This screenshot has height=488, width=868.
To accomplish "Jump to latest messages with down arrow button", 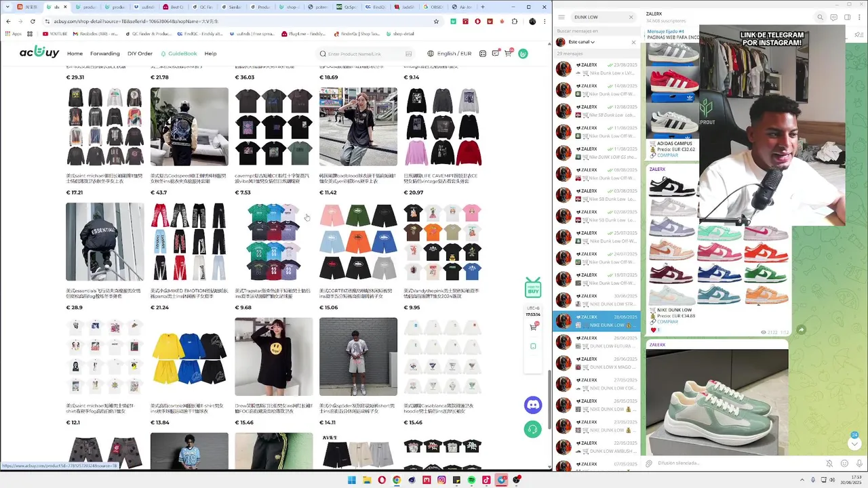I will point(854,443).
